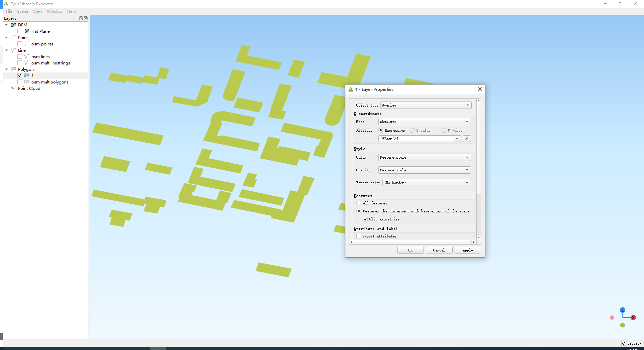Screen dimensions: 644x350
Task: Click the blue polygon icon beside layer 1
Action: pos(26,75)
